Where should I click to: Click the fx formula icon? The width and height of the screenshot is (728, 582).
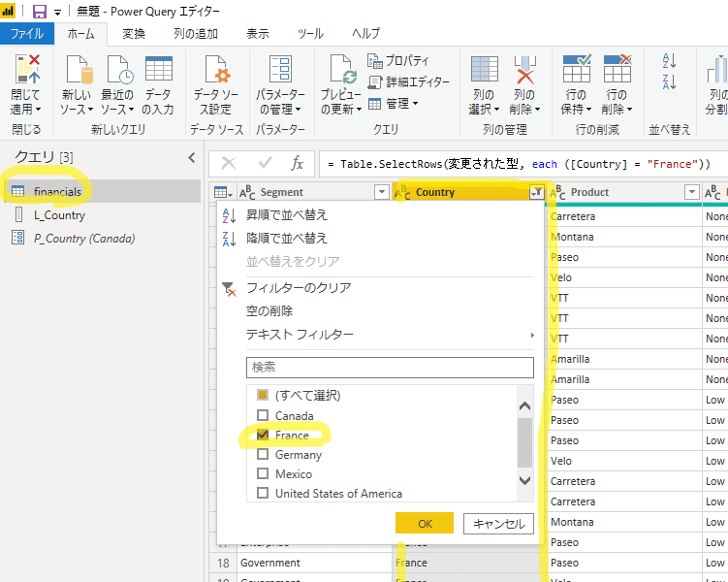click(298, 164)
